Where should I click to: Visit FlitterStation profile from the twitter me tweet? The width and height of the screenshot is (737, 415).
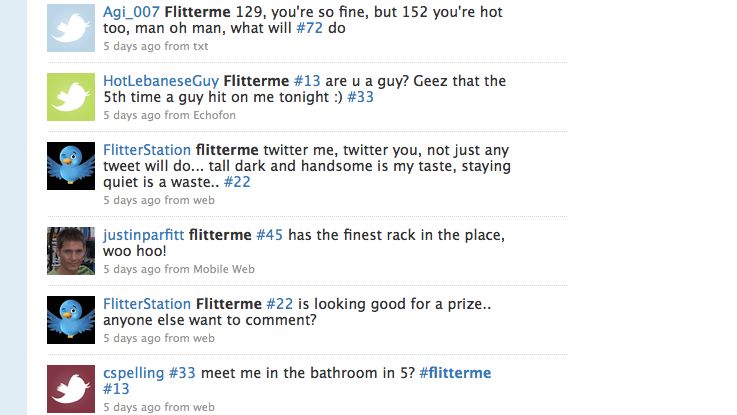tap(147, 150)
